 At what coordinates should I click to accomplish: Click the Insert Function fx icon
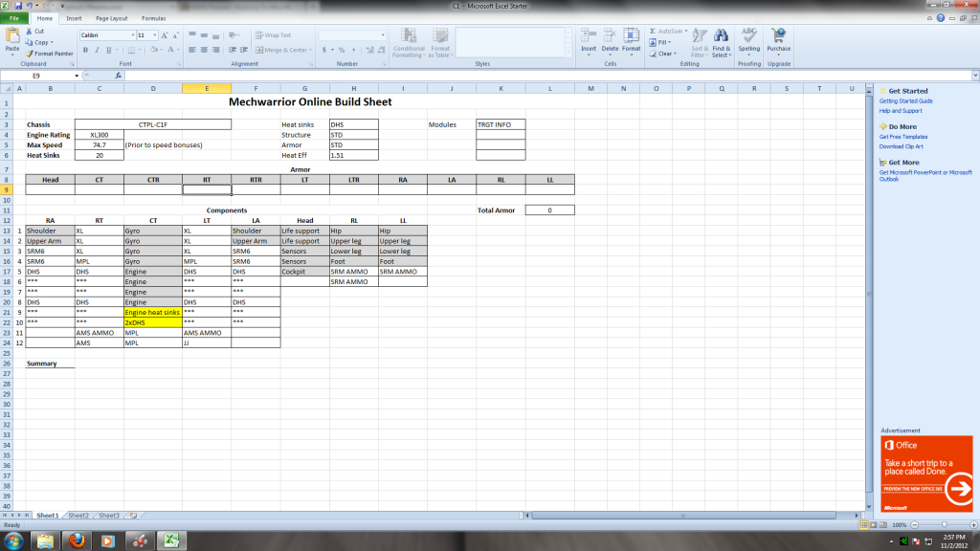[118, 76]
